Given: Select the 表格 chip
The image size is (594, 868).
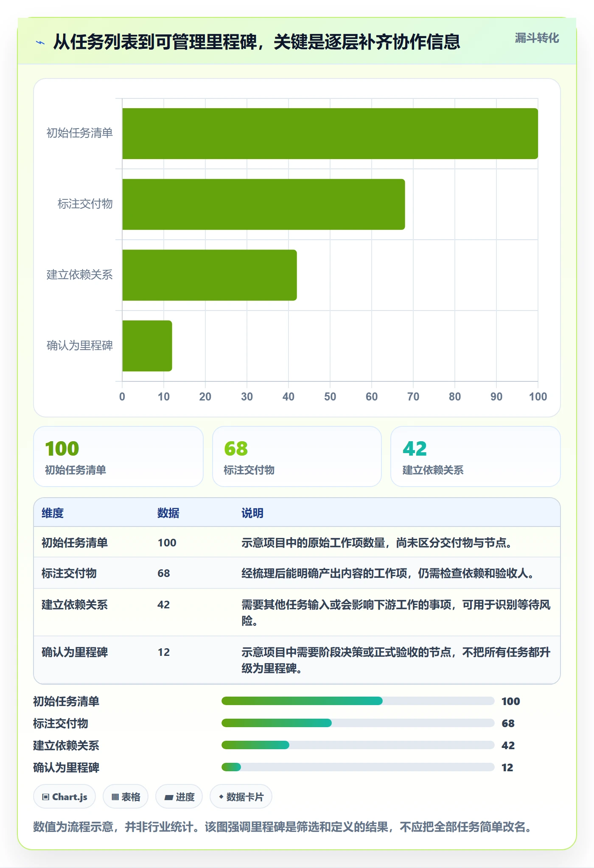Looking at the screenshot, I should pyautogui.click(x=126, y=797).
